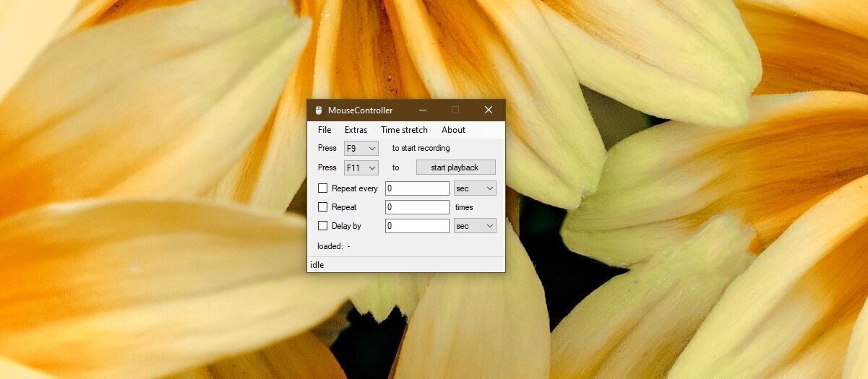Open the Delay by sec unit dropdown
Screen dimensions: 868x379
click(475, 226)
